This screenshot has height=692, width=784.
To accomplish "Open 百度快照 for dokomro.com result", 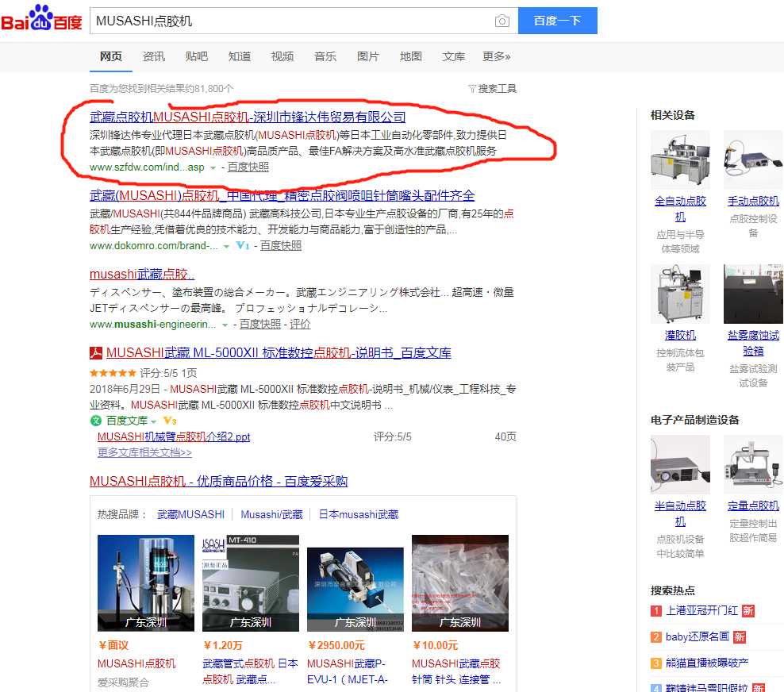I will pos(281,245).
